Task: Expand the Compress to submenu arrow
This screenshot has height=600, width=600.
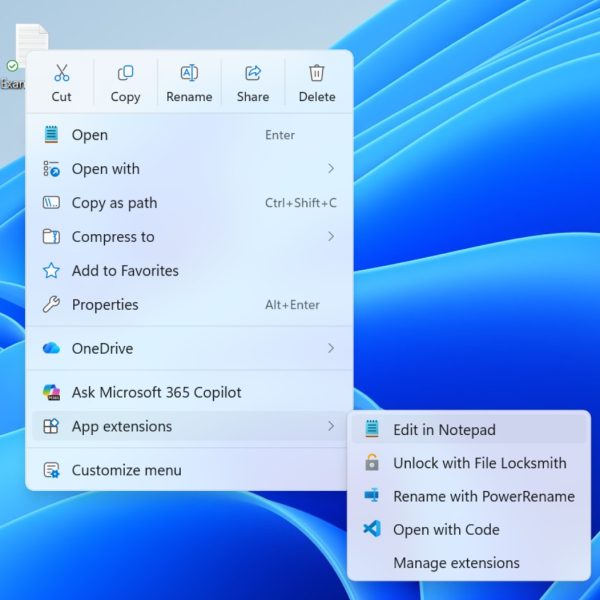Action: (331, 236)
